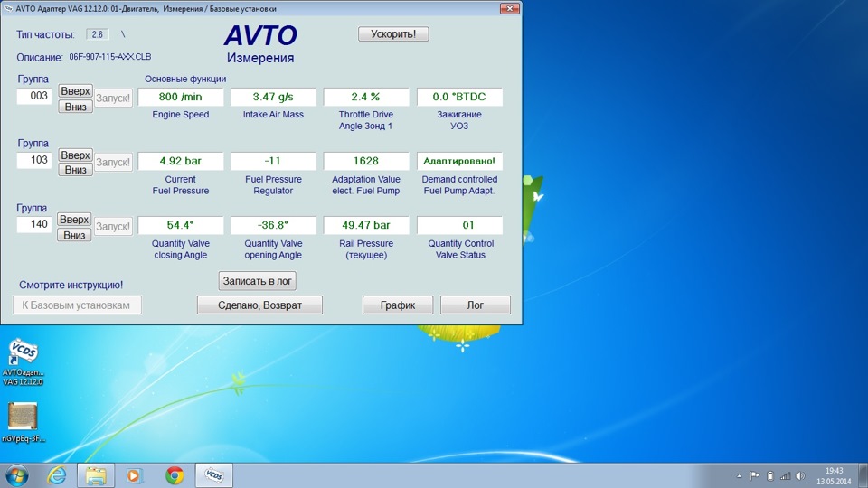Open Windows Explorer from the taskbar
This screenshot has width=868, height=488.
[96, 475]
